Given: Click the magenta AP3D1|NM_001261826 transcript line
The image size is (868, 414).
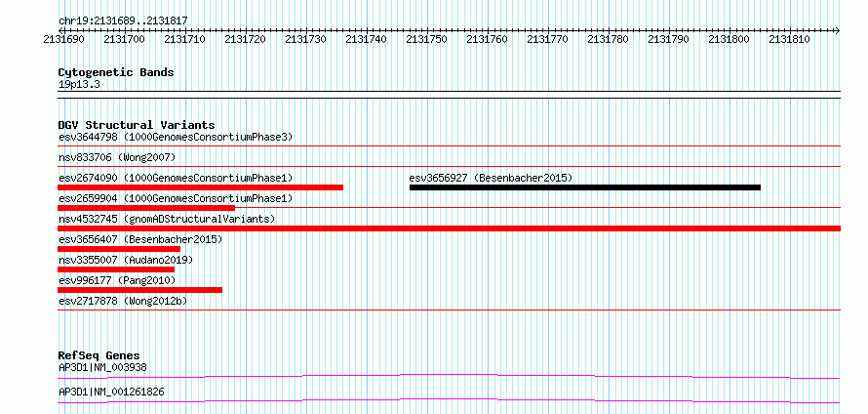Looking at the screenshot, I should coord(449,400).
